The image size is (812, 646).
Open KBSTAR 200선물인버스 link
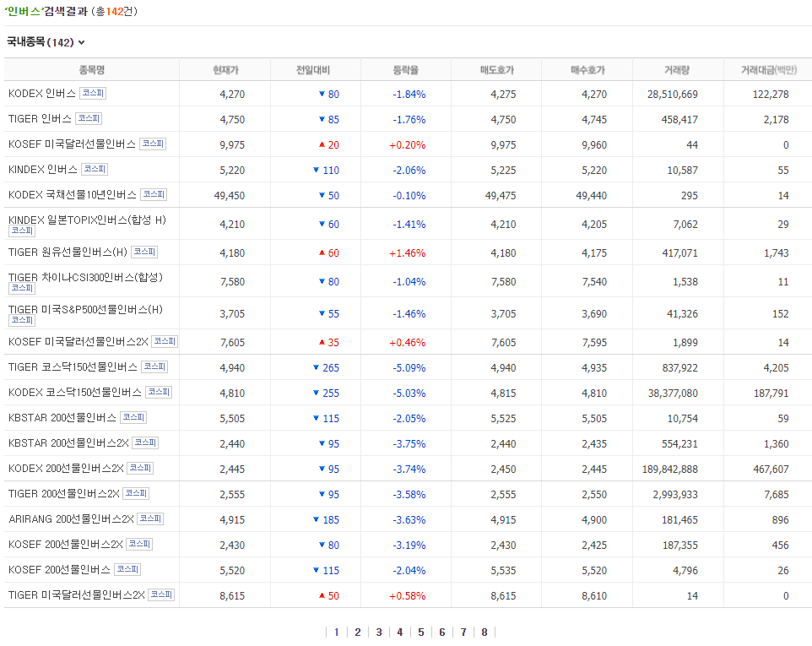[62, 418]
